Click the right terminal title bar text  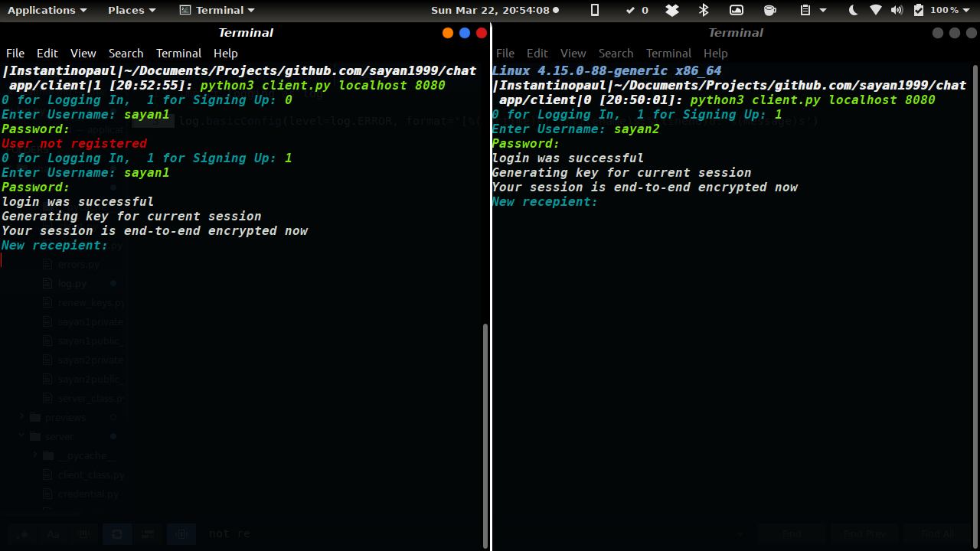(x=736, y=33)
